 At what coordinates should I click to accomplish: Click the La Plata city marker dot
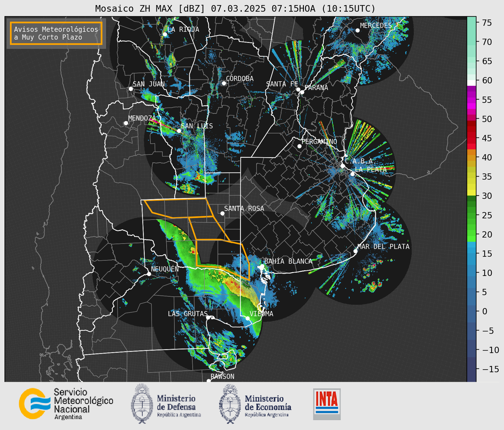point(353,174)
